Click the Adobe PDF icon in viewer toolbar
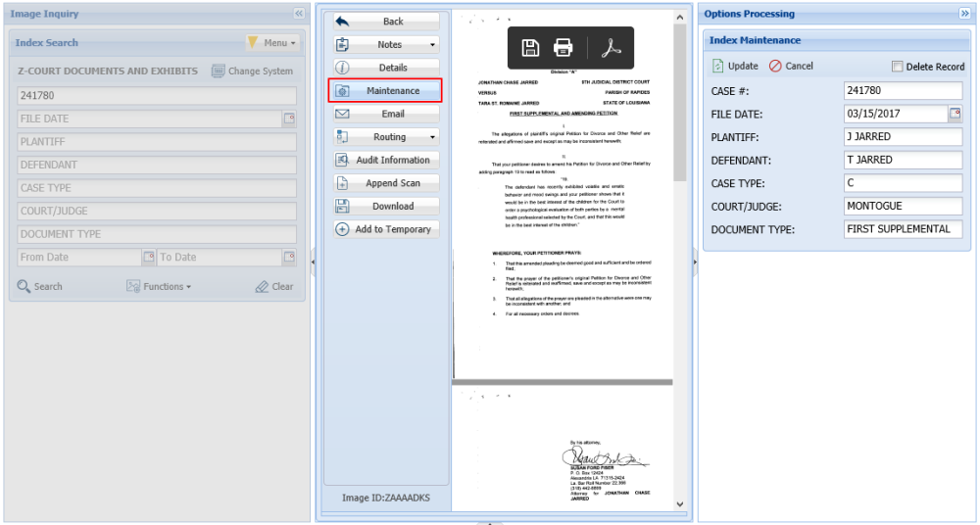 pyautogui.click(x=610, y=47)
